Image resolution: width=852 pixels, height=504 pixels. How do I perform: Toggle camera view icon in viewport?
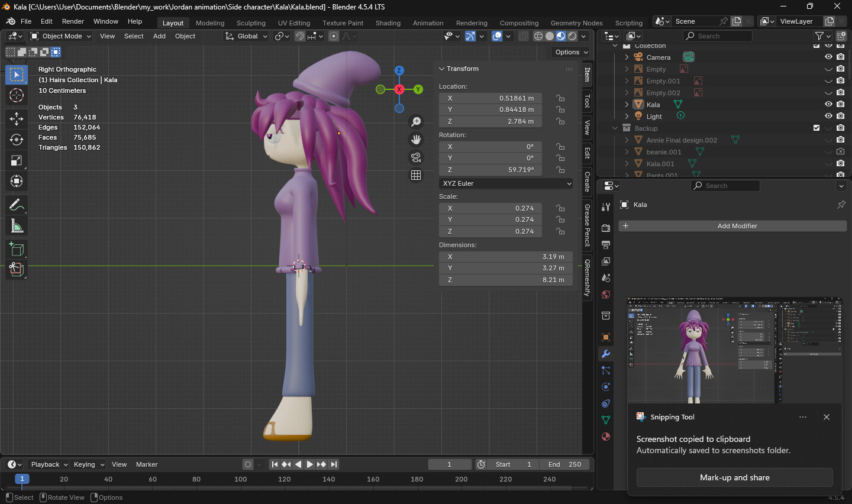pos(417,157)
